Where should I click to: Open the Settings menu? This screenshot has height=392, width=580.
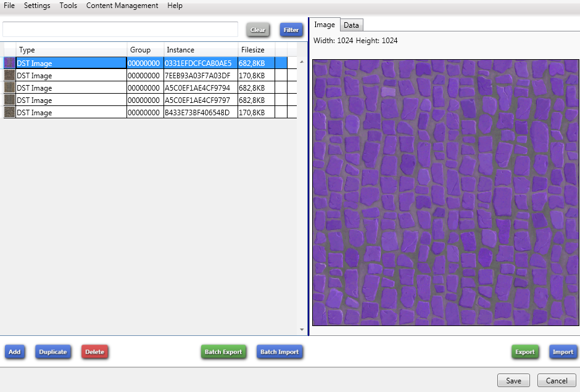[37, 6]
